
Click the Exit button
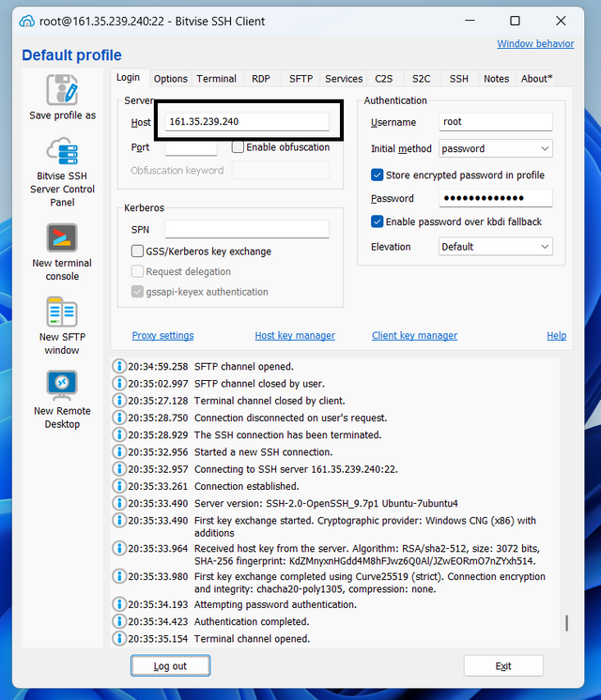503,665
